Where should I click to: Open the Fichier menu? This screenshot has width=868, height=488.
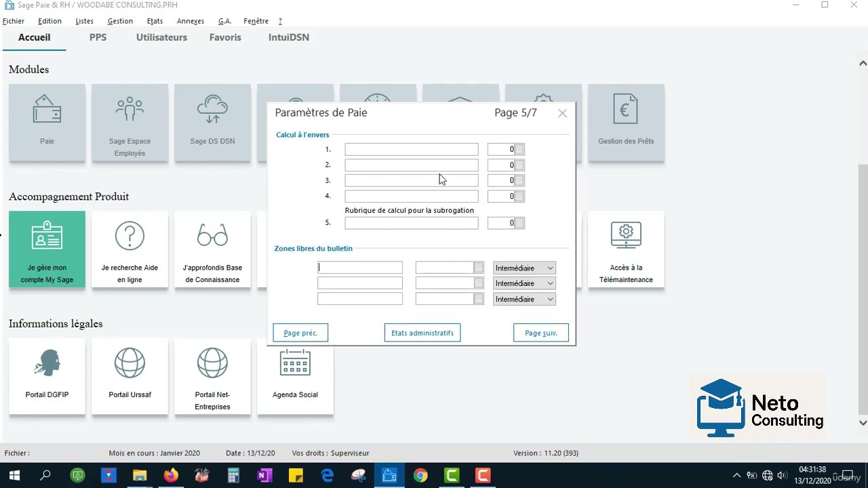tap(14, 21)
